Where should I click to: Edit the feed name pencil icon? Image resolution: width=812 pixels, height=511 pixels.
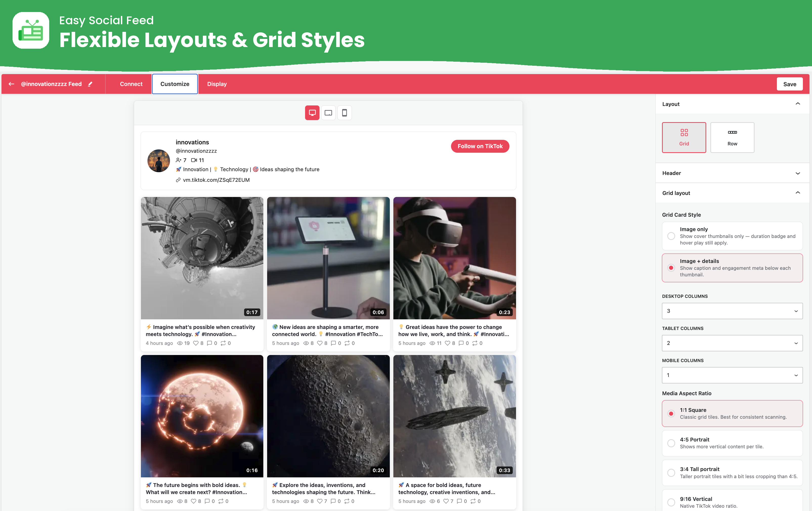90,84
